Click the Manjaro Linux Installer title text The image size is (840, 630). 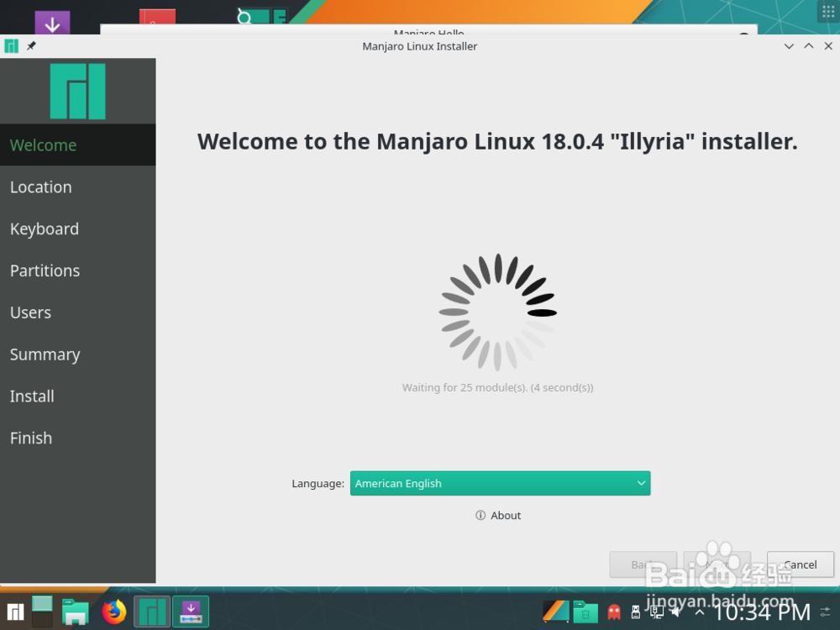[419, 46]
